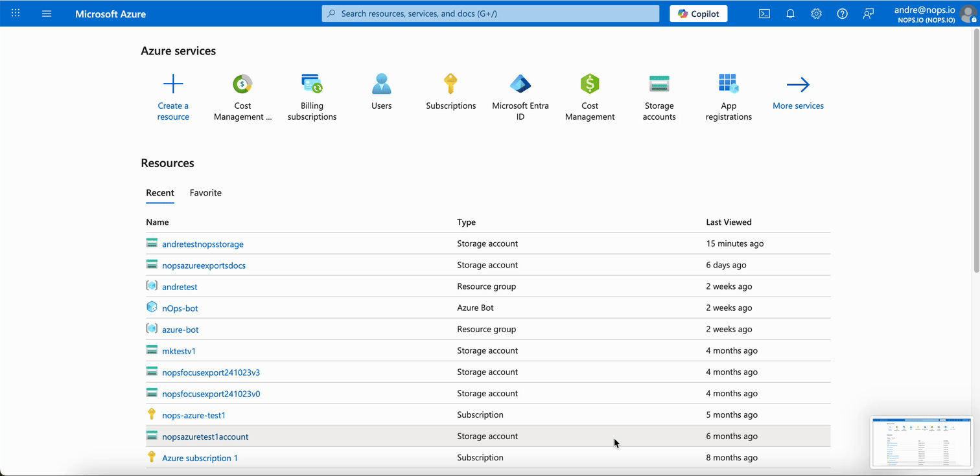This screenshot has width=980, height=476.
Task: Select the Subscriptions key icon
Action: (x=450, y=83)
